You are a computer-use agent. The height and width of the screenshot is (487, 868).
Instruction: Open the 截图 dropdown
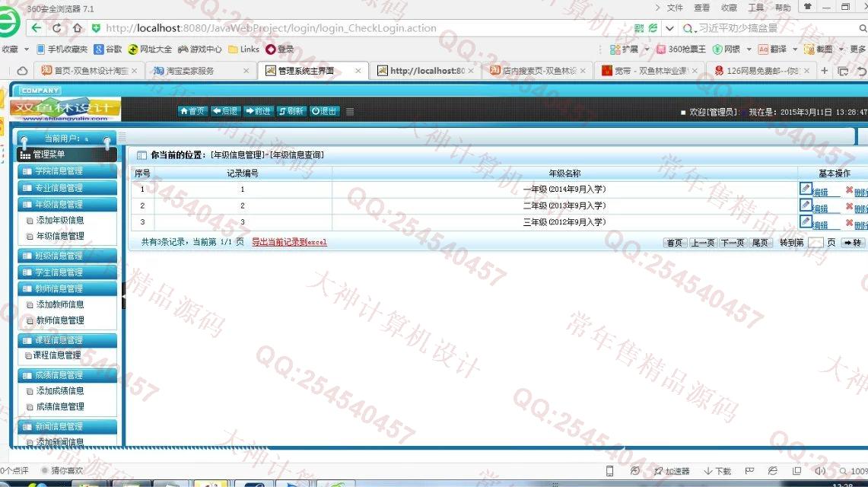841,49
